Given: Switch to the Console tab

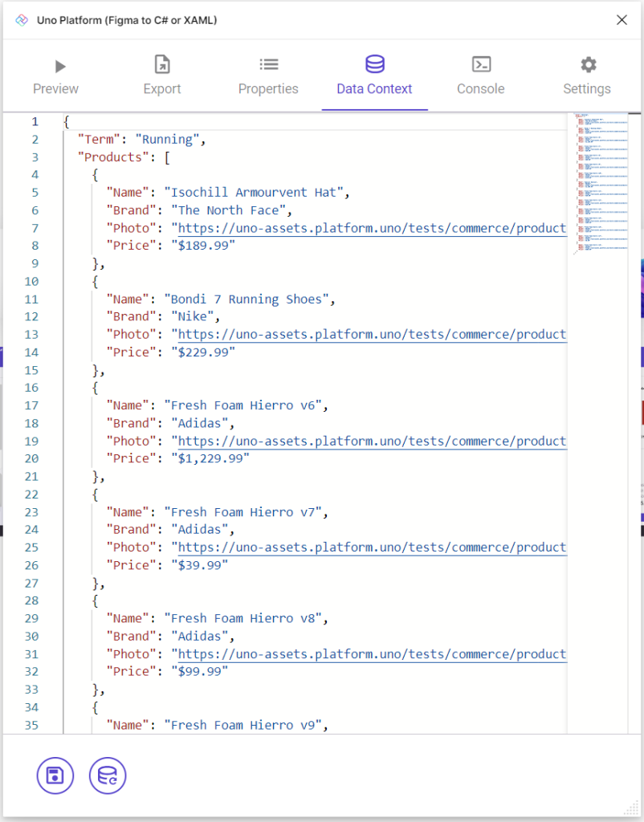Looking at the screenshot, I should (480, 88).
